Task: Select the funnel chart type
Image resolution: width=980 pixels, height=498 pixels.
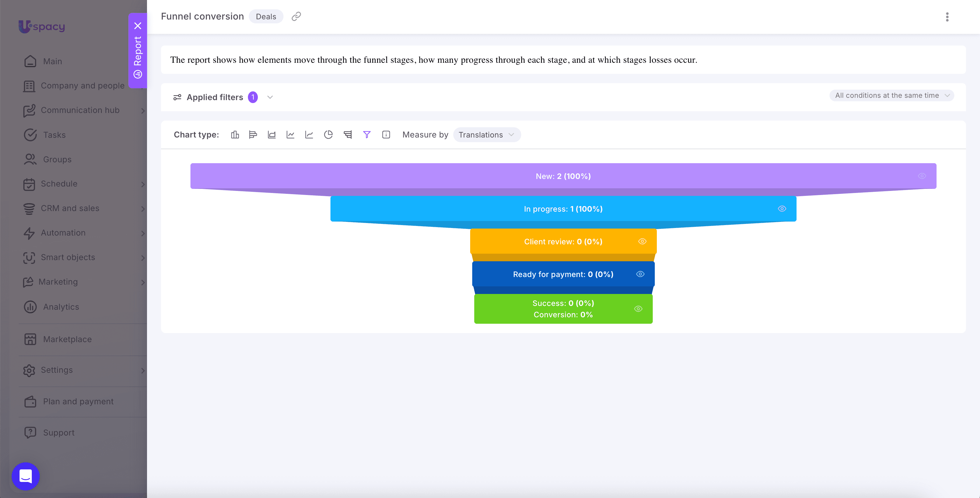Action: [x=367, y=135]
